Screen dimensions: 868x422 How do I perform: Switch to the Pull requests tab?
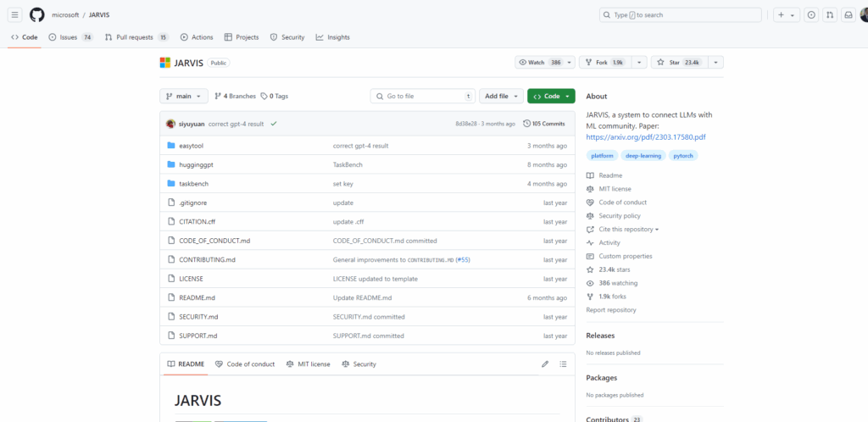[137, 37]
